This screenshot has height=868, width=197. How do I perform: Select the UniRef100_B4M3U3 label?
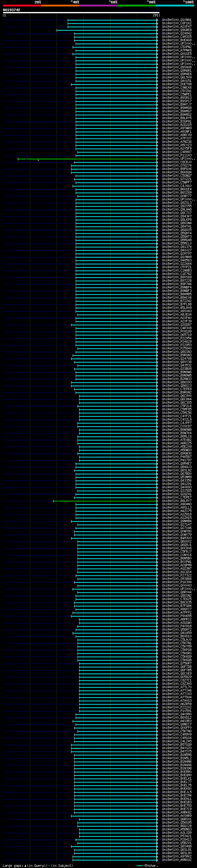(176, 538)
